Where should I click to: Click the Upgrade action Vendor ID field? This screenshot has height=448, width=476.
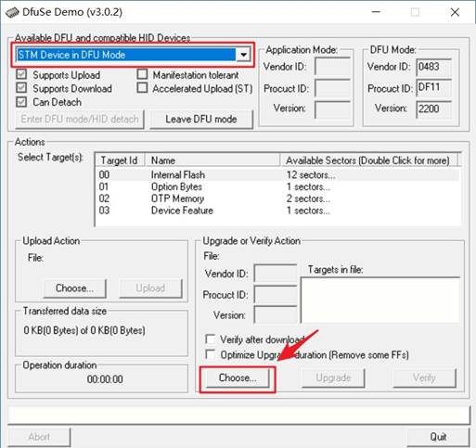276,273
